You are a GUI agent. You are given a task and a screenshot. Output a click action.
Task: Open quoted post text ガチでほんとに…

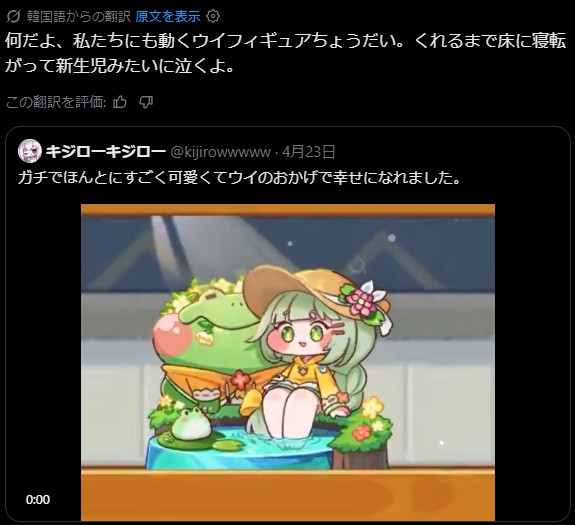[239, 178]
